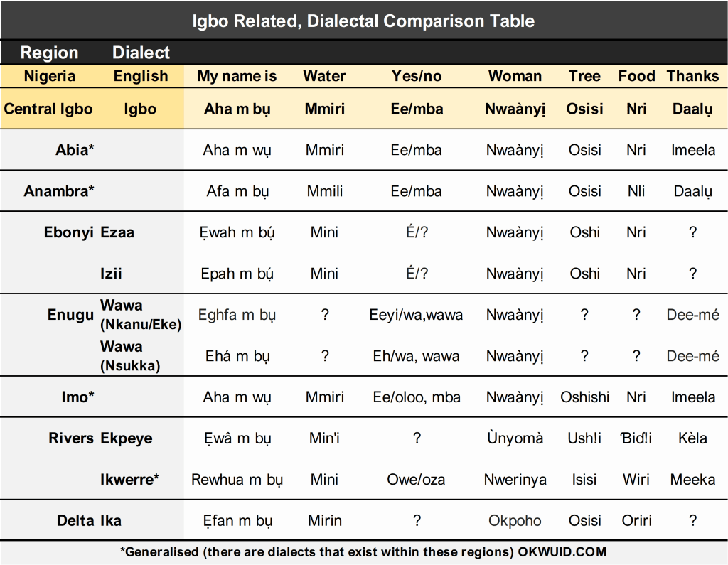Viewport: 728px width, 565px height.
Task: Click the Anambra* region cell
Action: tap(59, 190)
